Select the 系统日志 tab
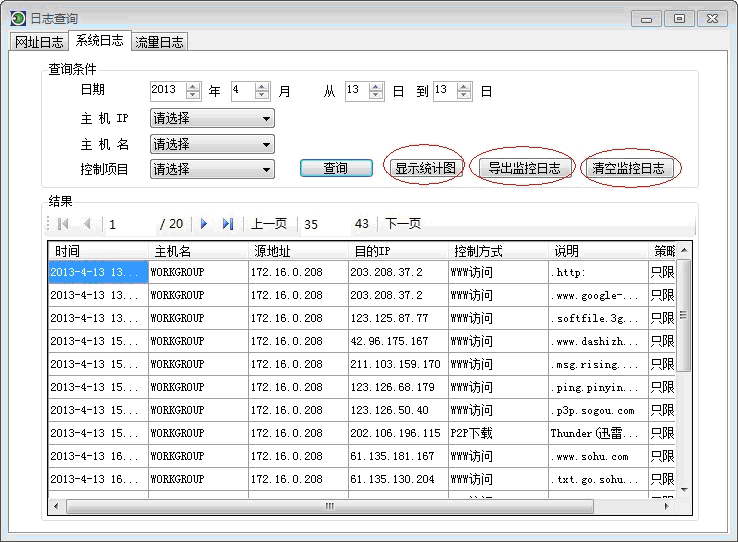The image size is (738, 542). click(x=99, y=40)
